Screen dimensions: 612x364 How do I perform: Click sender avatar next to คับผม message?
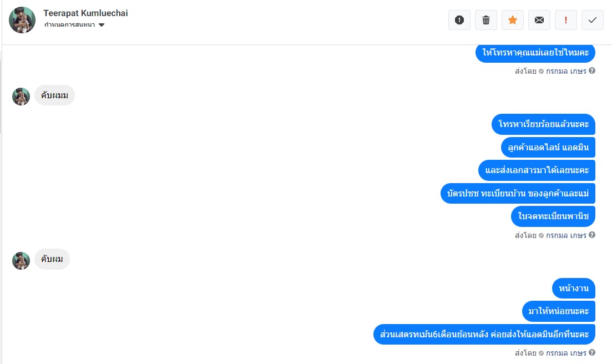[21, 261]
